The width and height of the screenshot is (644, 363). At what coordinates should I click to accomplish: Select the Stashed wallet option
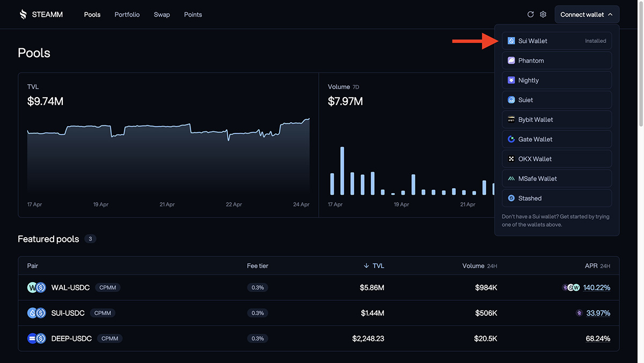pos(557,198)
